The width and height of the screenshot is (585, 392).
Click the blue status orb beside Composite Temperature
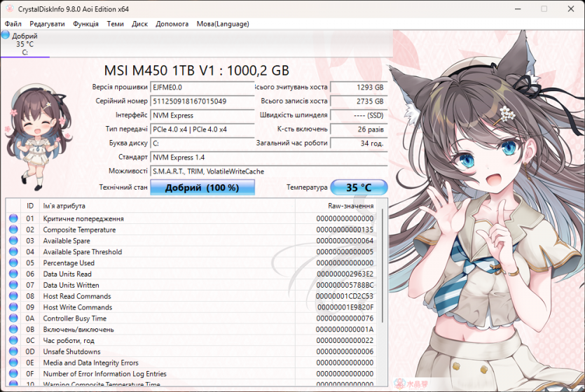point(13,230)
